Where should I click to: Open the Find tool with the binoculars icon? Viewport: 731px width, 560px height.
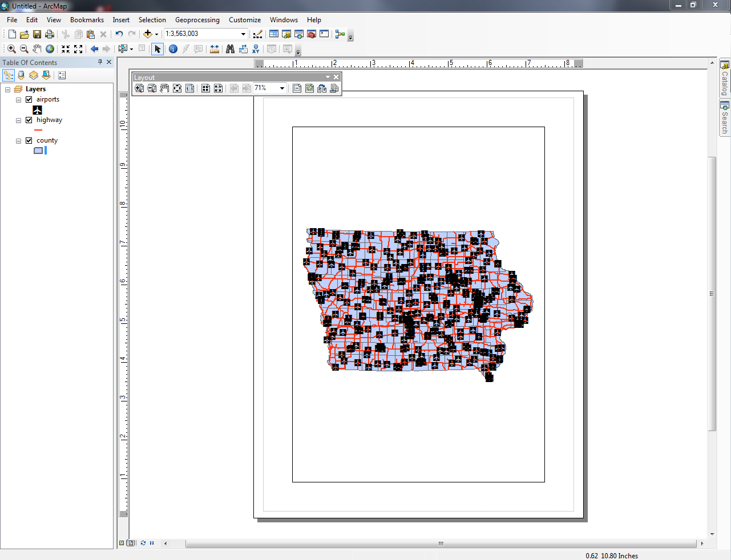(x=229, y=49)
